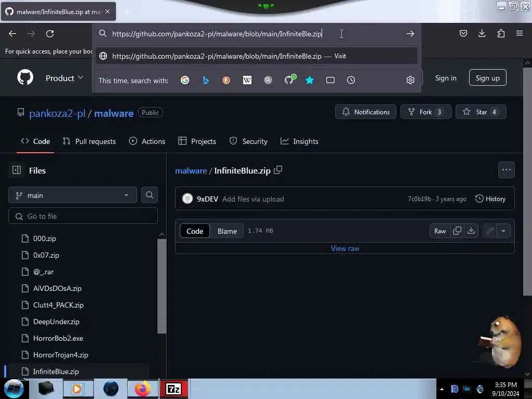Open the Actions tab
This screenshot has height=399, width=532.
point(147,141)
